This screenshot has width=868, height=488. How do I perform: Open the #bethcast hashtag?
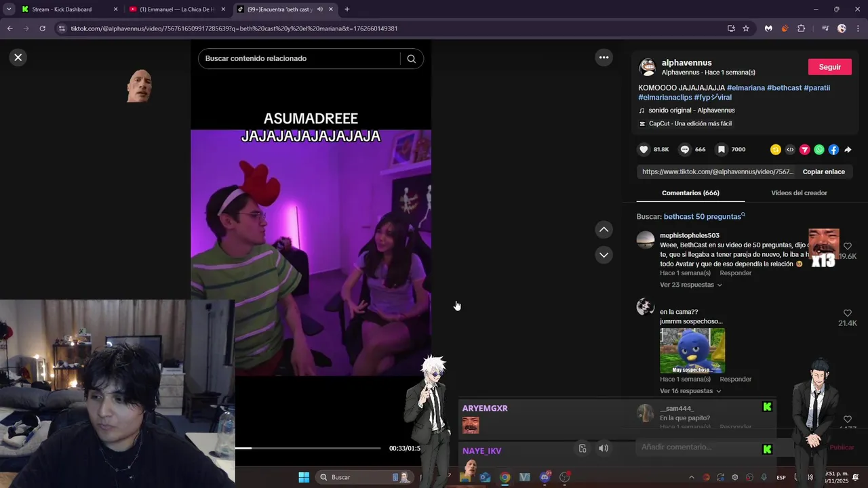coord(784,88)
